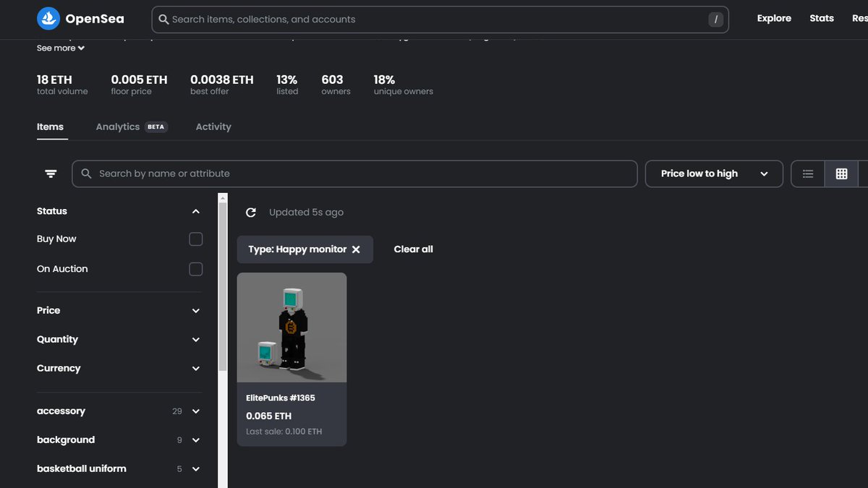This screenshot has width=868, height=488.
Task: Open Explore in the top navigation
Action: 774,19
